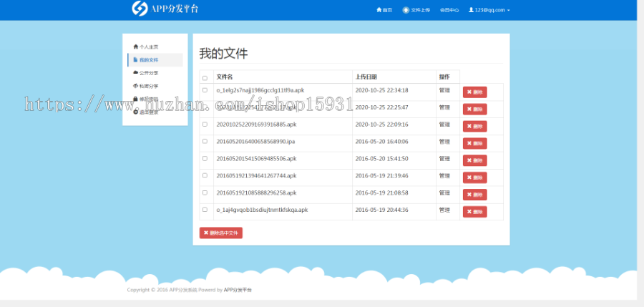
Task: Open 会员中心 in the top navigation
Action: click(449, 10)
